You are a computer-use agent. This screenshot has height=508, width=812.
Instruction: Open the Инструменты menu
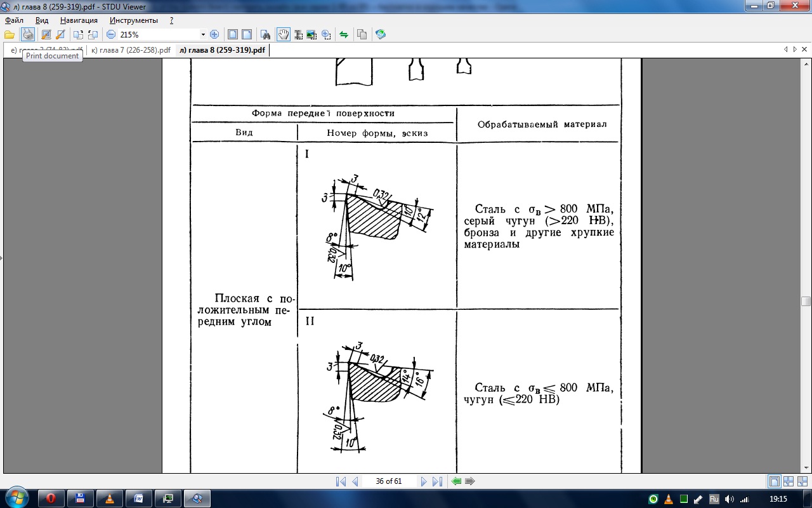coord(134,20)
